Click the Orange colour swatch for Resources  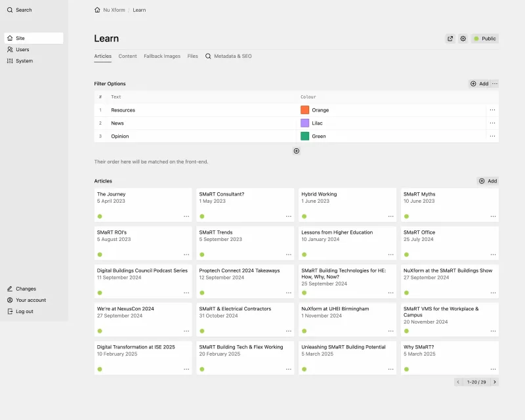(x=304, y=110)
